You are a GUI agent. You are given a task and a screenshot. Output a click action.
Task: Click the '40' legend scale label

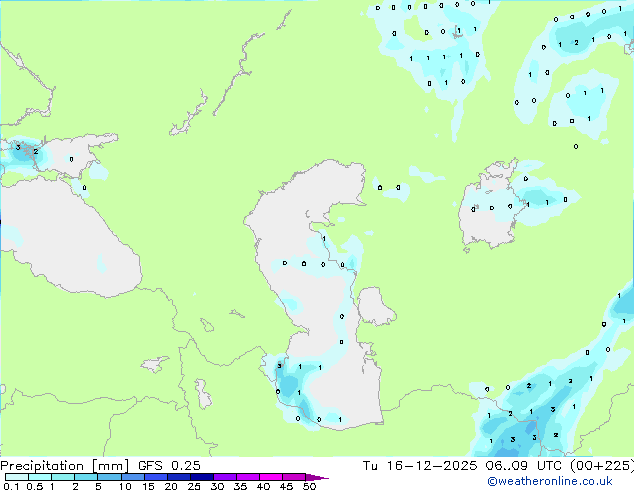pyautogui.click(x=263, y=486)
